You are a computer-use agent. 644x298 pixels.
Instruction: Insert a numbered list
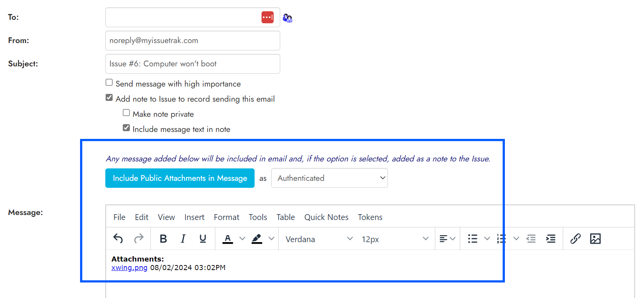click(501, 239)
